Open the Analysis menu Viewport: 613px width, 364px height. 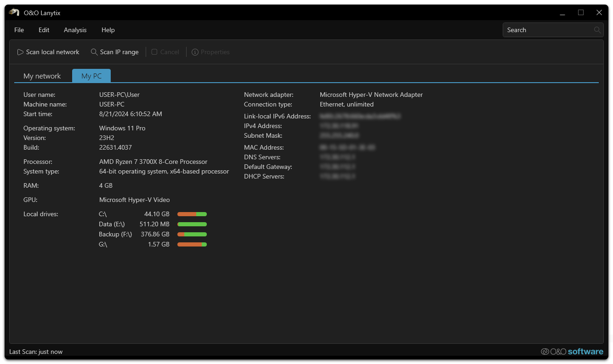(75, 30)
